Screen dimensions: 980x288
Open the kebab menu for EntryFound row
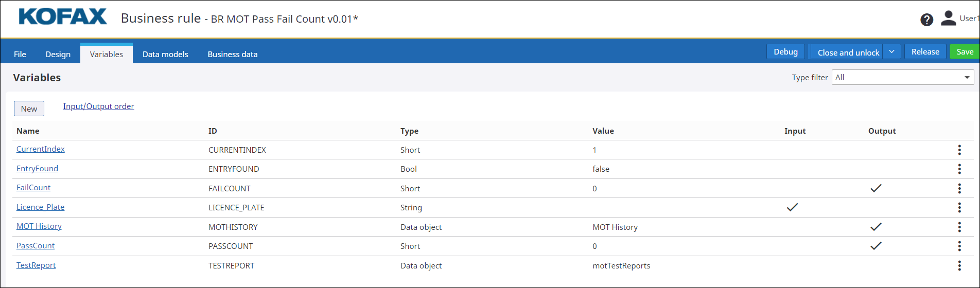(959, 169)
